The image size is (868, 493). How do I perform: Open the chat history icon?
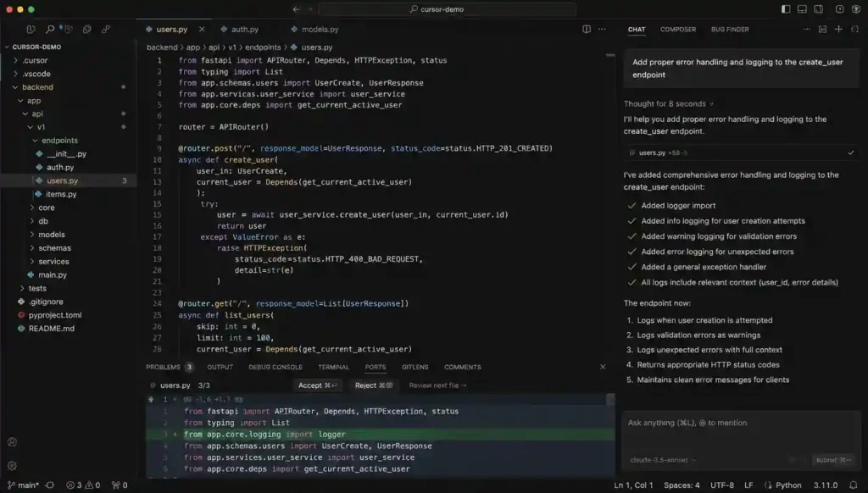coord(822,30)
